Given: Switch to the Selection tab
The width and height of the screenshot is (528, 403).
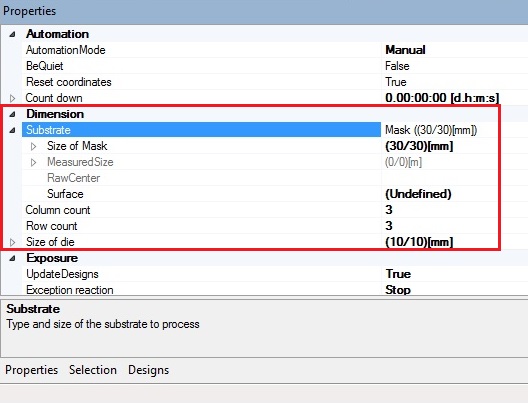Looking at the screenshot, I should pos(93,370).
